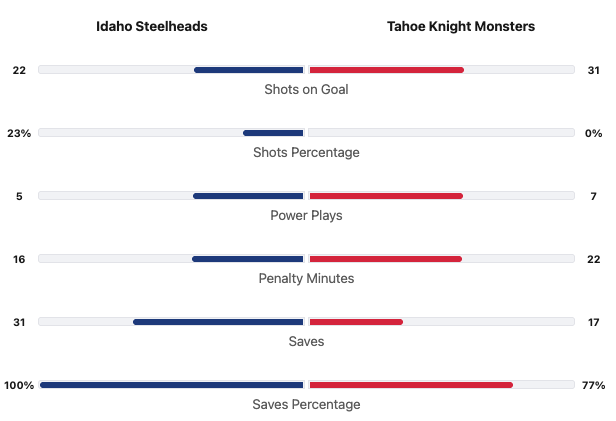This screenshot has width=616, height=421.
Task: Select the Saves label
Action: click(x=306, y=341)
